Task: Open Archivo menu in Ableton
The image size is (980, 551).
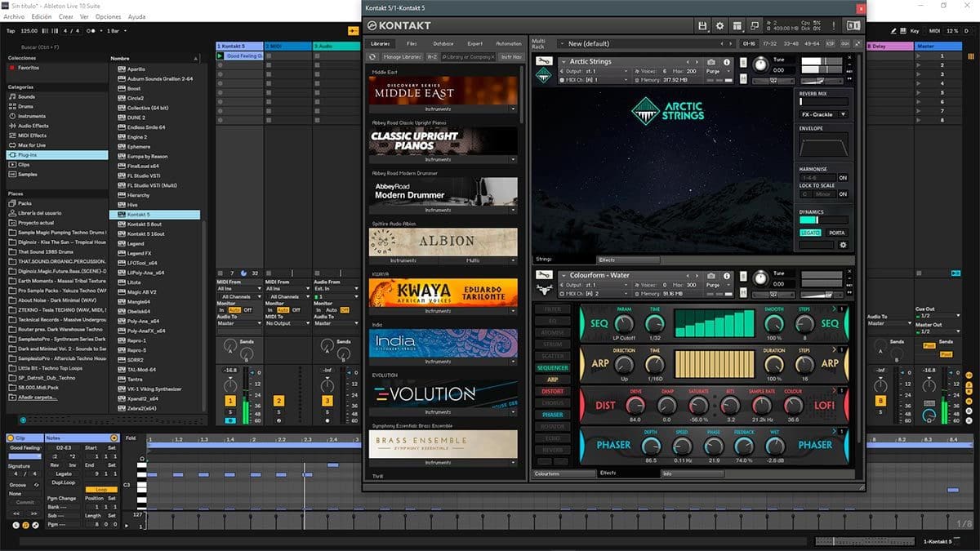Action: 14,16
